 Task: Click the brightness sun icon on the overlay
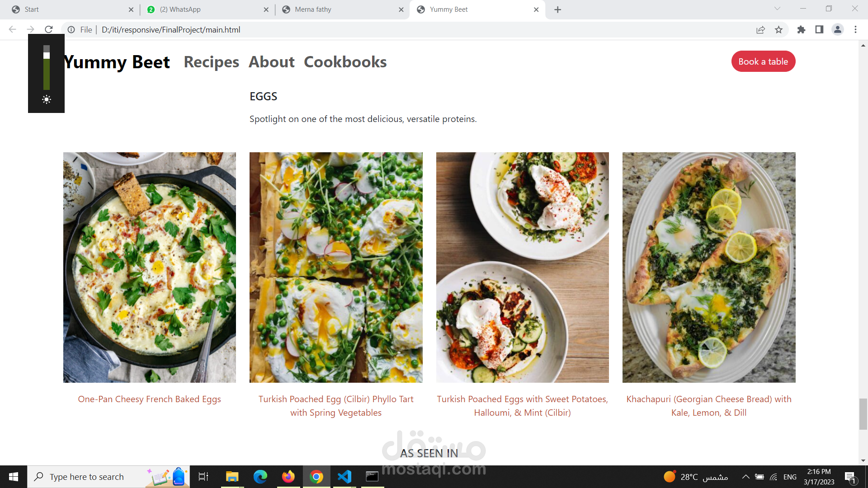click(47, 100)
